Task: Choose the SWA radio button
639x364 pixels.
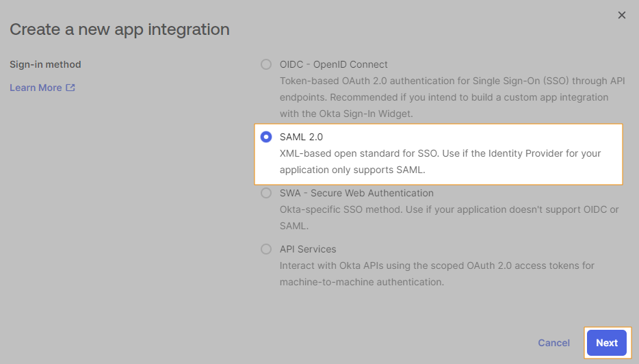Action: tap(266, 193)
